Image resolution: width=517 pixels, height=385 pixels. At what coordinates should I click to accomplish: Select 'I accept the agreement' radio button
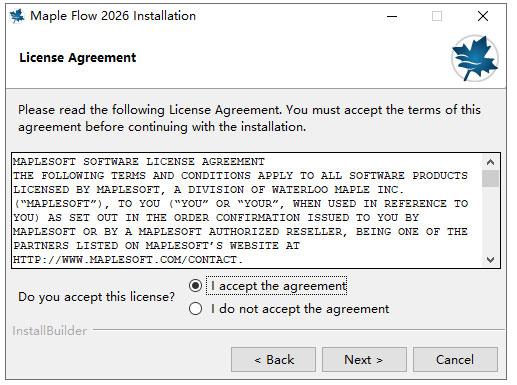pos(195,286)
